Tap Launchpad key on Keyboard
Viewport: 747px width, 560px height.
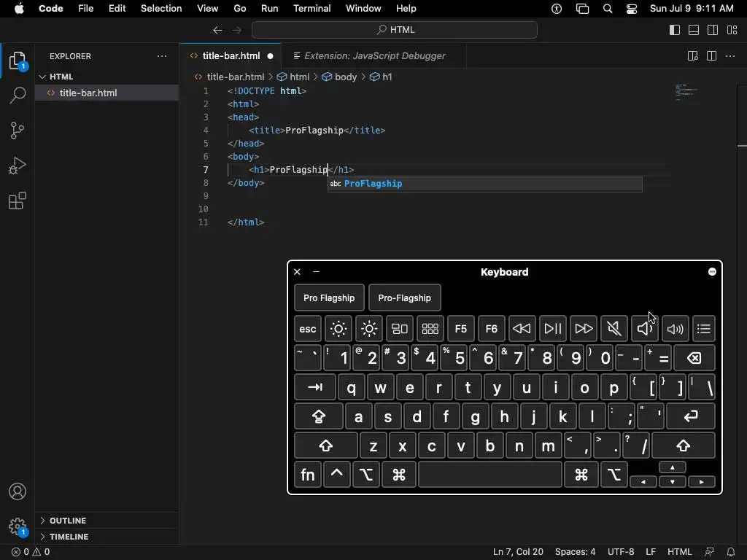pyautogui.click(x=430, y=329)
